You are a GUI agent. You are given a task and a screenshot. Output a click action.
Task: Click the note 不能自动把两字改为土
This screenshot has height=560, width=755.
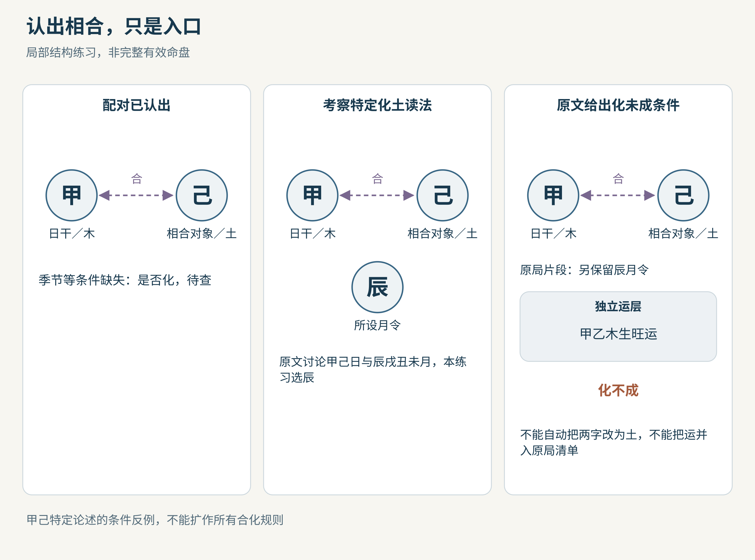click(614, 443)
